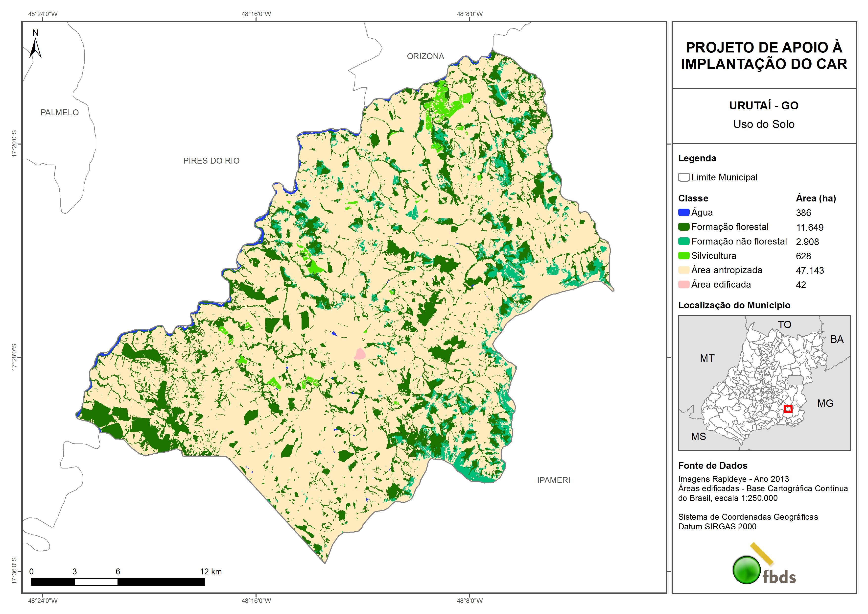Click the Formação não florestal teal swatch
868x614 pixels.
tap(683, 241)
